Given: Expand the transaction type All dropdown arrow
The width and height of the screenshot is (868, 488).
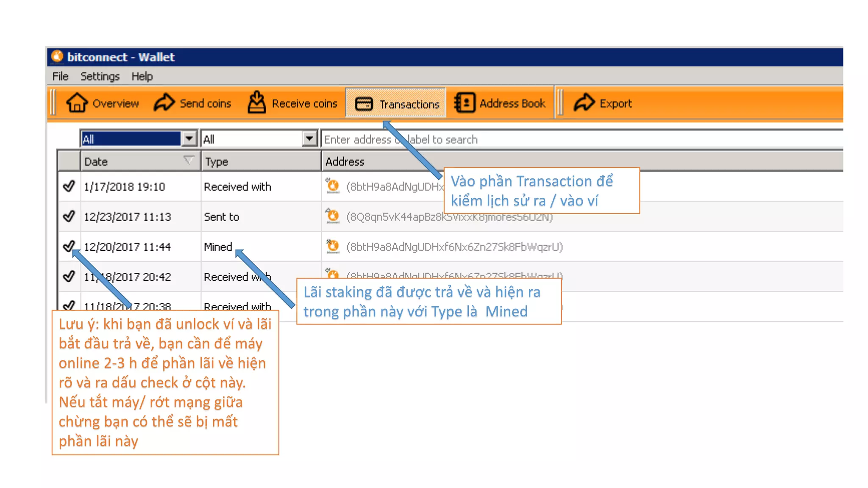Looking at the screenshot, I should tap(309, 139).
